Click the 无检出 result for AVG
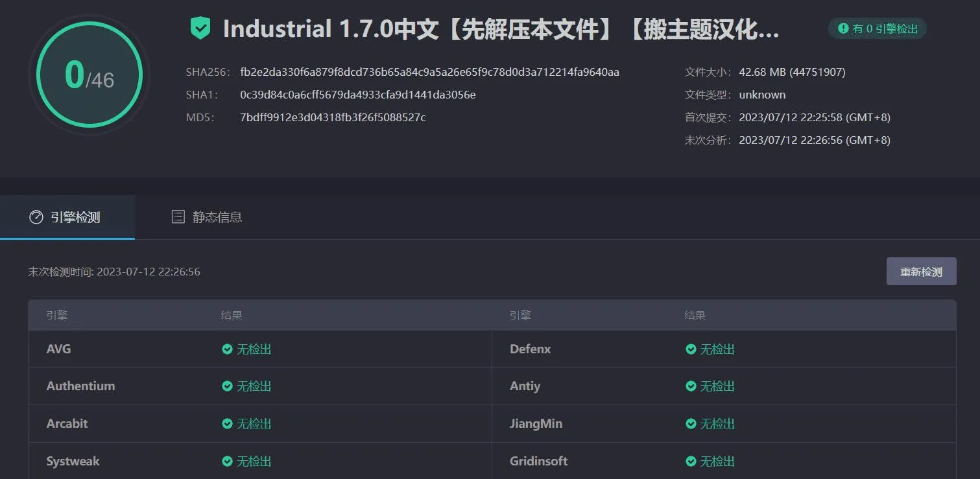Viewport: 980px width, 479px height. 254,349
